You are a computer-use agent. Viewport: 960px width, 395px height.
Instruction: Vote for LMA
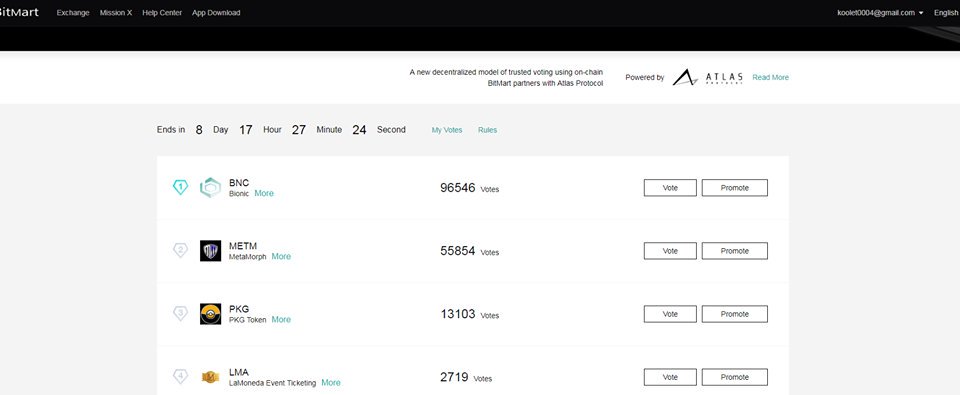click(670, 377)
